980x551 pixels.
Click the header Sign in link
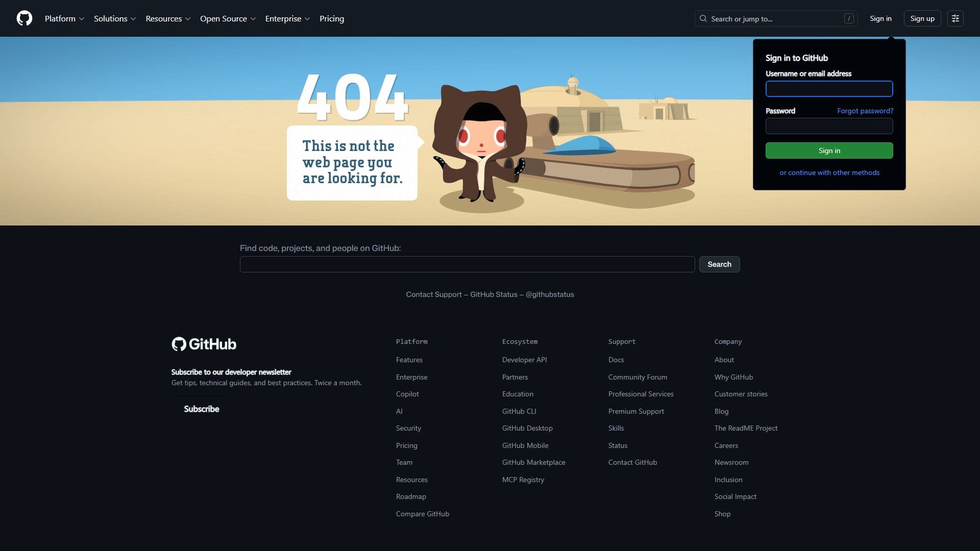click(x=880, y=18)
